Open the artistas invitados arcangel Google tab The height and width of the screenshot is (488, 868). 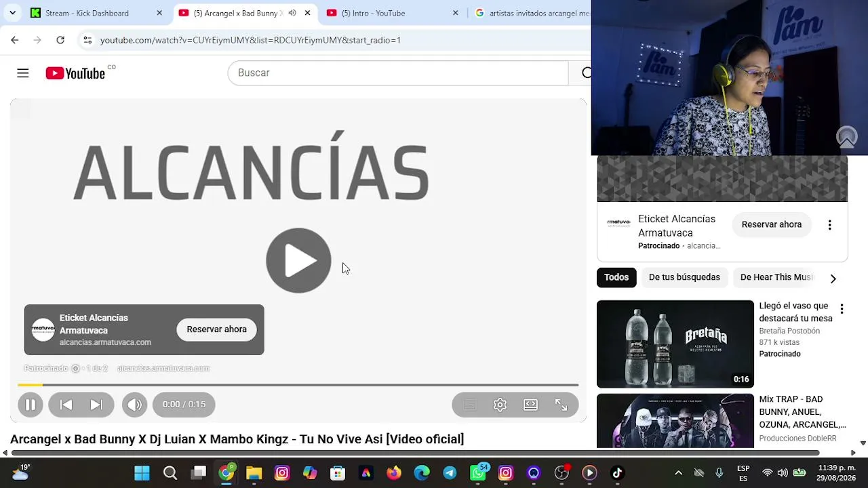click(532, 13)
